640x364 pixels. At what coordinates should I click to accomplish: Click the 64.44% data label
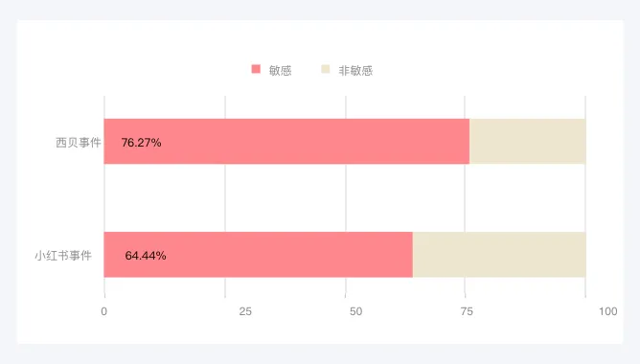(x=146, y=256)
